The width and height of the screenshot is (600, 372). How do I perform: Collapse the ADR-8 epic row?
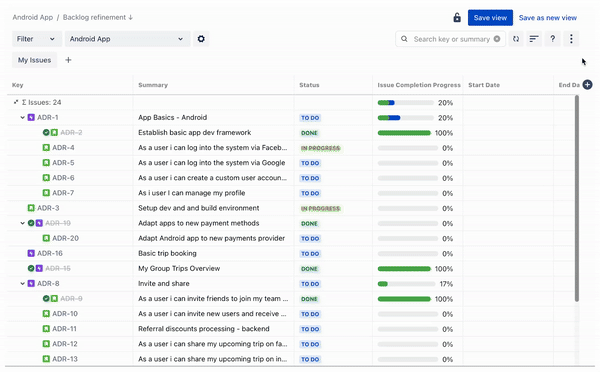23,284
